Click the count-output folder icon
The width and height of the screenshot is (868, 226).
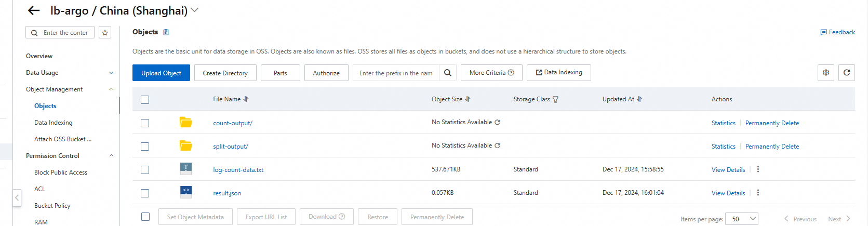[x=186, y=123]
